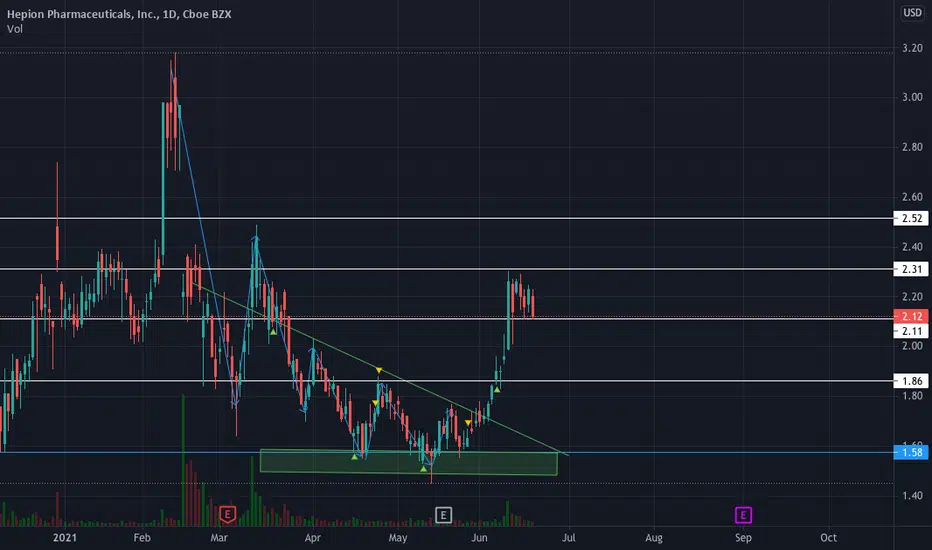Click the 3.00 price scale value

[912, 98]
